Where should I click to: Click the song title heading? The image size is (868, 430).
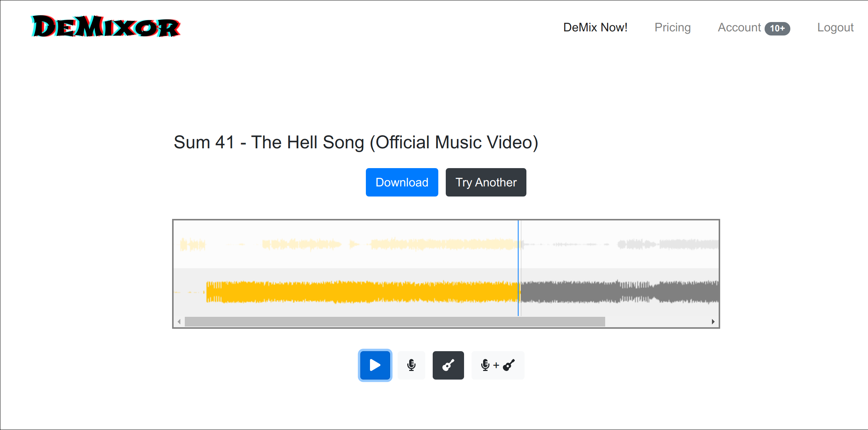(x=356, y=142)
